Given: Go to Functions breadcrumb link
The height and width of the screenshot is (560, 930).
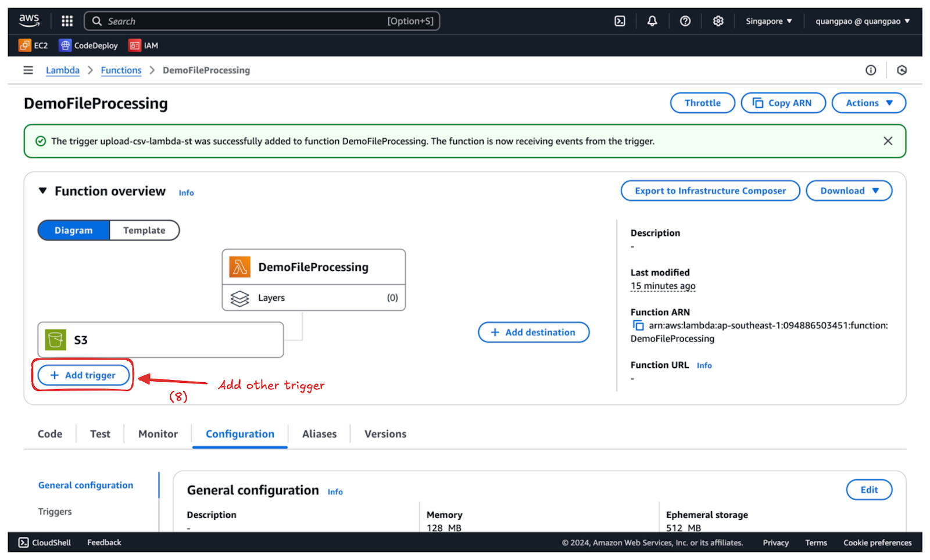Looking at the screenshot, I should point(121,70).
